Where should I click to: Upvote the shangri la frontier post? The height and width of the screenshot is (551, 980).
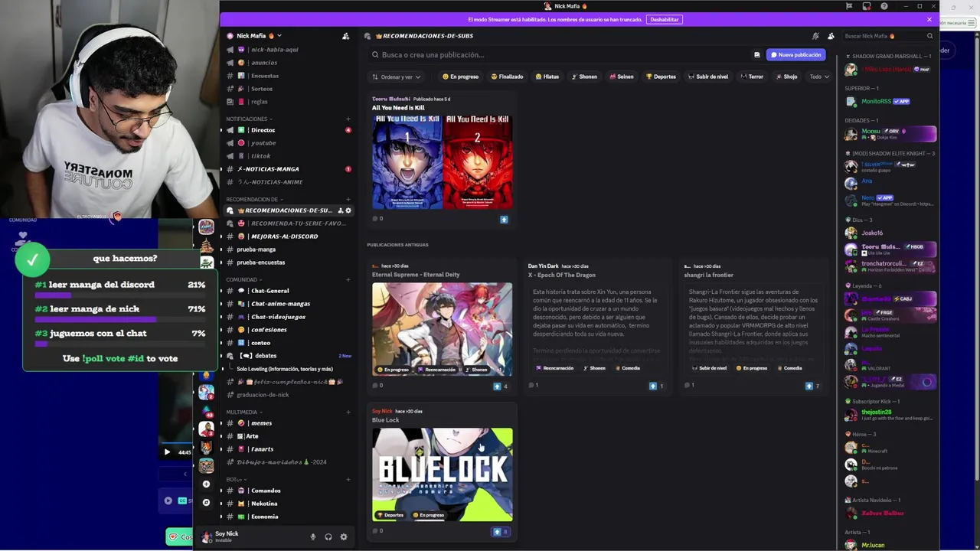(812, 386)
